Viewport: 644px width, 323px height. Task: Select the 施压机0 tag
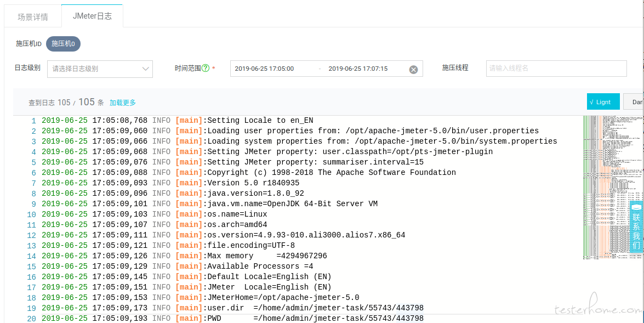click(x=63, y=43)
